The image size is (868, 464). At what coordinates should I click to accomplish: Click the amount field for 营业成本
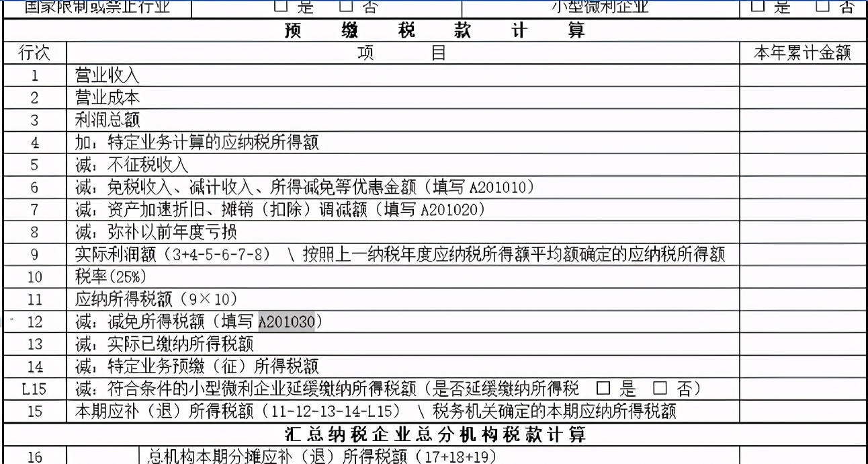(x=802, y=98)
